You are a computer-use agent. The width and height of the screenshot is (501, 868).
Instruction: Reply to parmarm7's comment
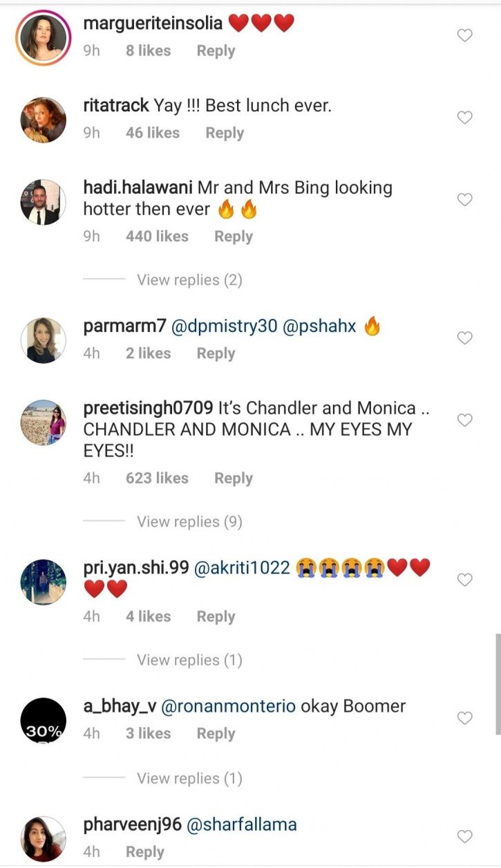[215, 353]
